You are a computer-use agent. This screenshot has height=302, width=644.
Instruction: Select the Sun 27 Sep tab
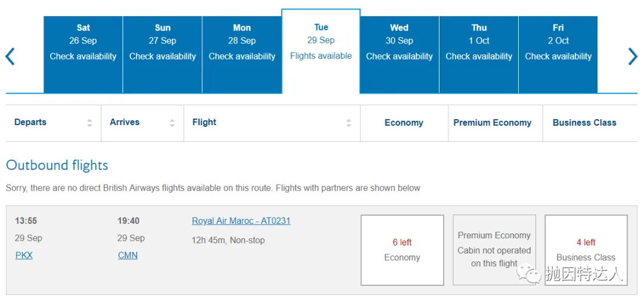tap(163, 55)
